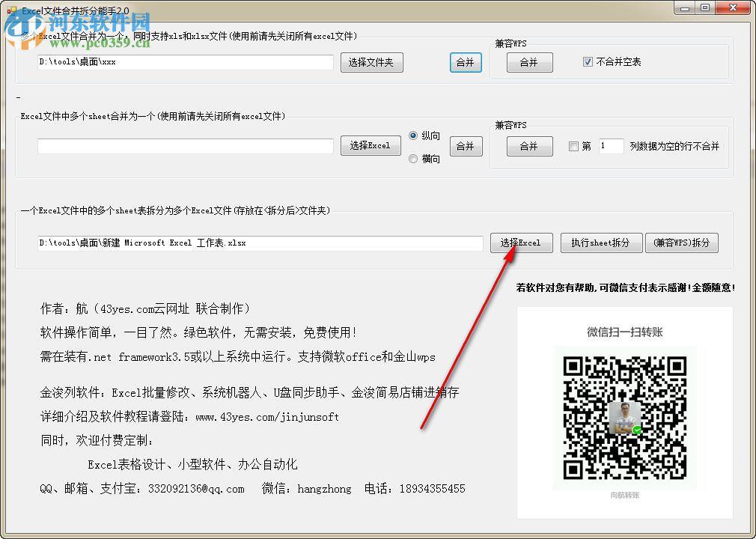Viewport: 756px width, 539px height.
Task: Minimize the window
Action: pos(685,7)
